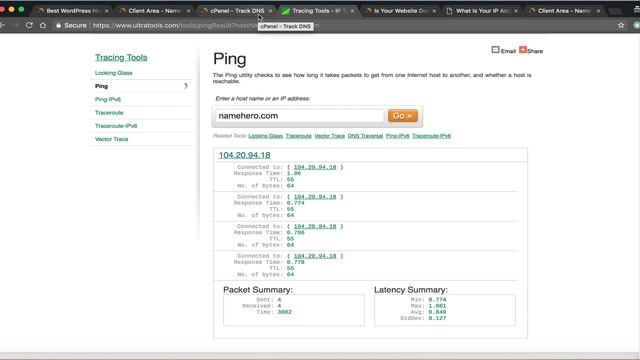This screenshot has width=640, height=360.
Task: Select Ping in the sidebar
Action: pyautogui.click(x=101, y=86)
